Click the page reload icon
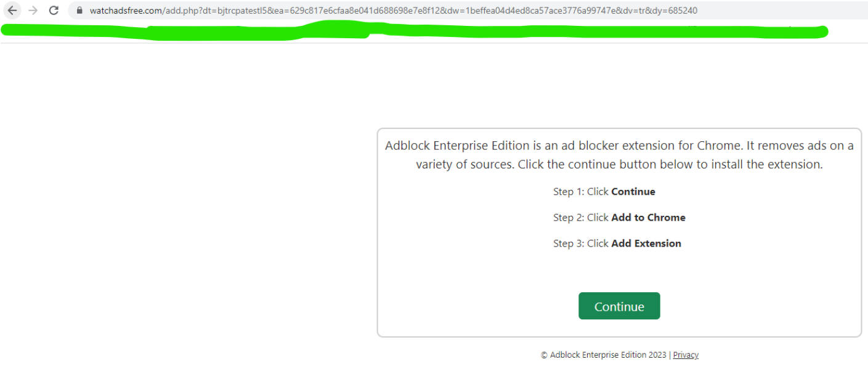 54,10
